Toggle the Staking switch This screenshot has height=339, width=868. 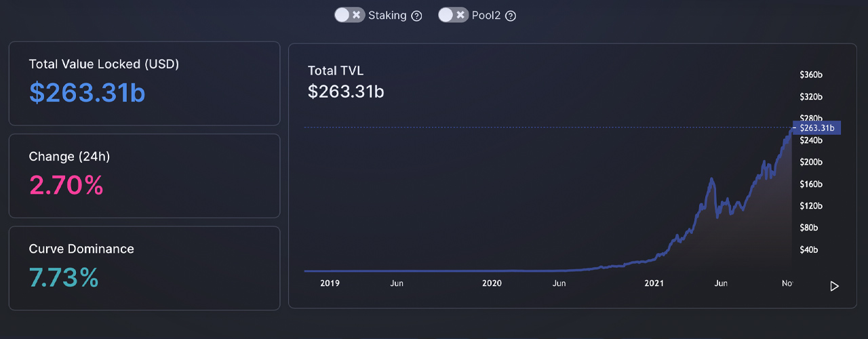pyautogui.click(x=350, y=15)
